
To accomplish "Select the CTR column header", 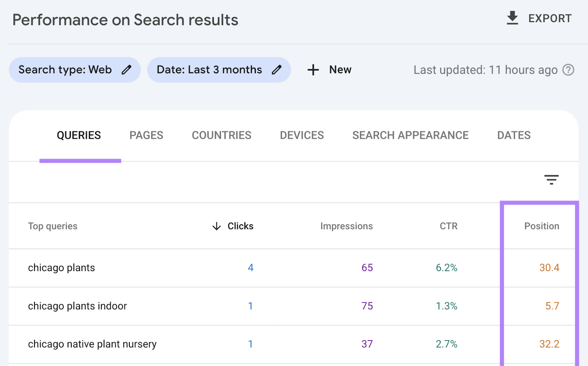I will [x=448, y=226].
